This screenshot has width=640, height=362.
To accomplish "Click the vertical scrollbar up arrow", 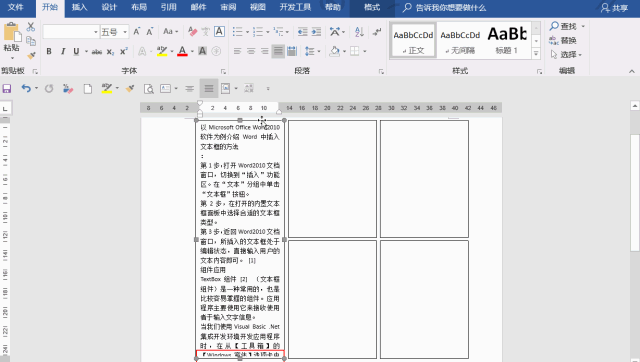I will [635, 106].
